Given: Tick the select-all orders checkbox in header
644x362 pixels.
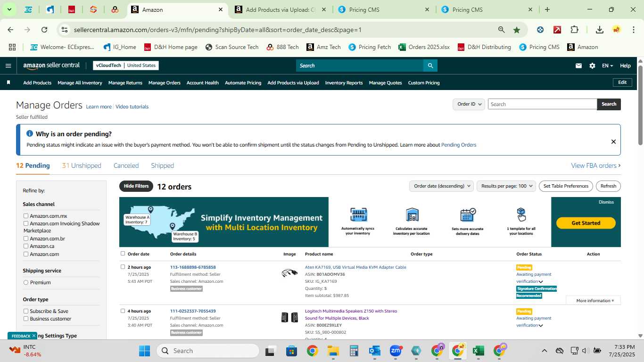Looking at the screenshot, I should coord(123,254).
